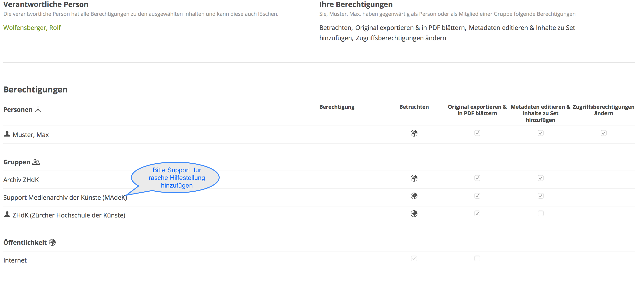This screenshot has height=286, width=644.
Task: Toggle ZHdK group original export checkbox
Action: click(477, 213)
